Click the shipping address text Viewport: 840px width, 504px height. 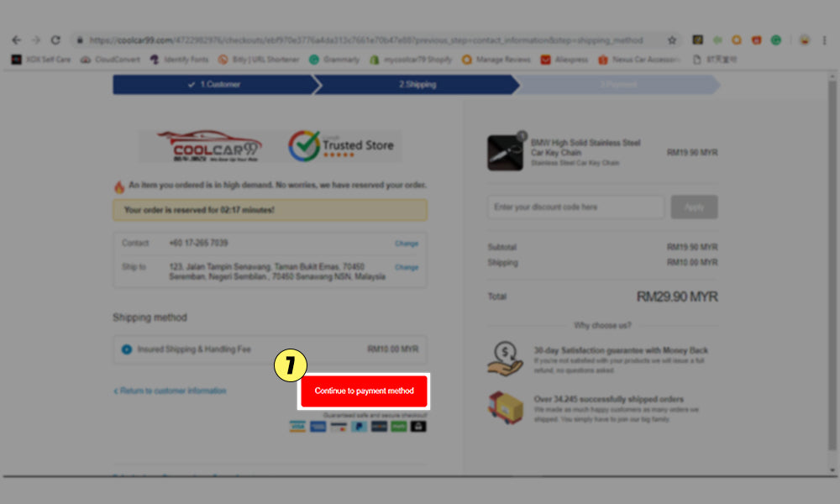(277, 271)
